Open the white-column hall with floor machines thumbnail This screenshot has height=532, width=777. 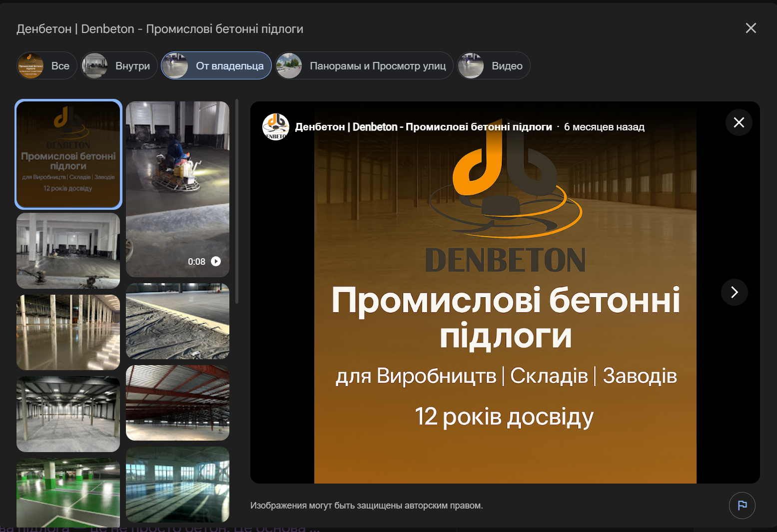[68, 251]
